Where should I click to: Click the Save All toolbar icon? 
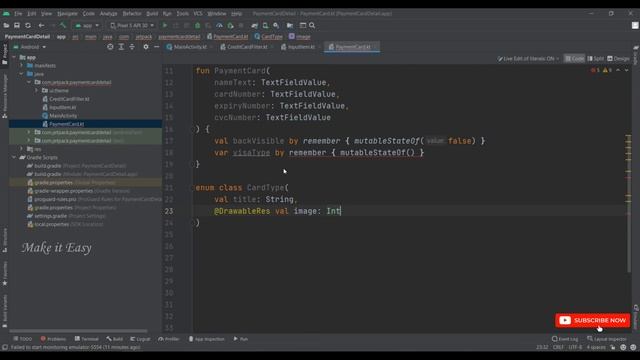[17, 25]
